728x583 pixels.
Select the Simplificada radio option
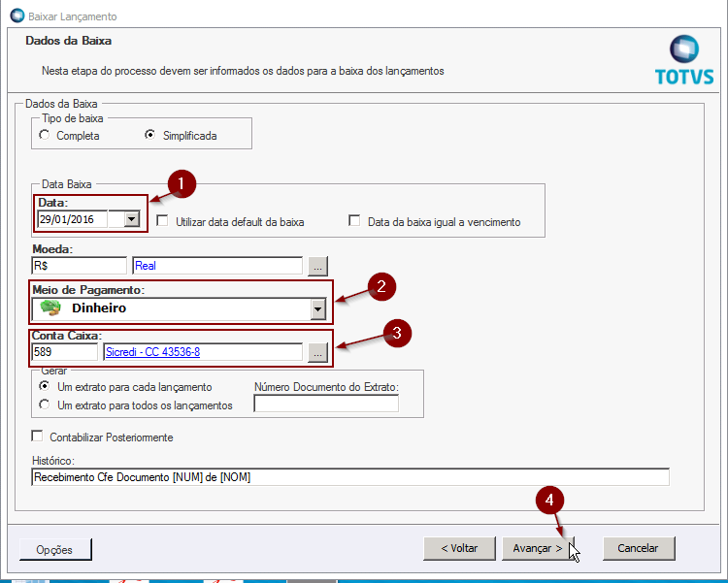tap(150, 136)
